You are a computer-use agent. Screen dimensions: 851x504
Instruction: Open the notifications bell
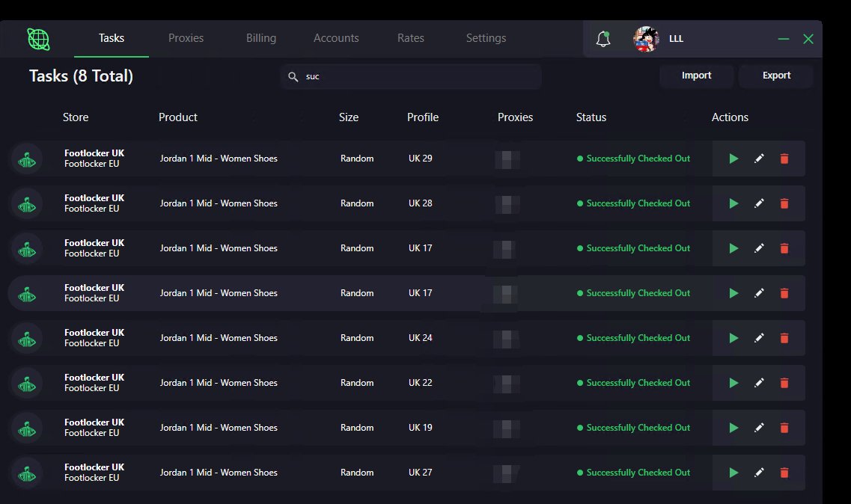(x=603, y=39)
